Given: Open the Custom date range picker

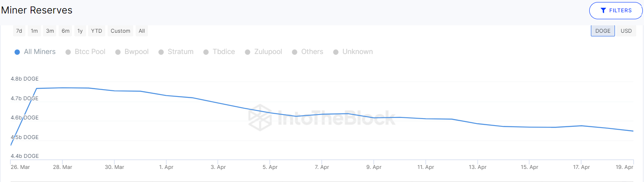Looking at the screenshot, I should [120, 31].
